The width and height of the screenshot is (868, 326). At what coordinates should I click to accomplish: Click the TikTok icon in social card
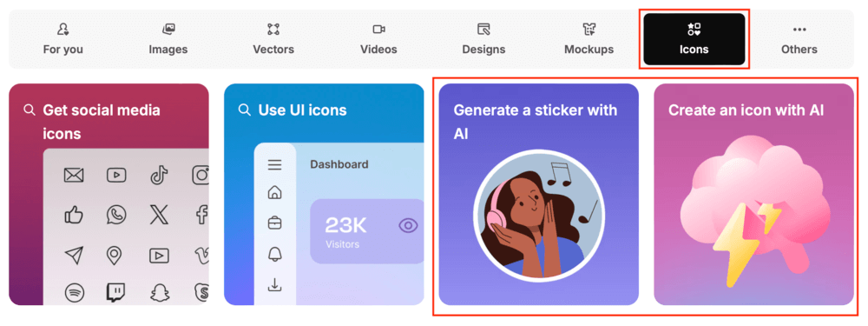tap(159, 176)
